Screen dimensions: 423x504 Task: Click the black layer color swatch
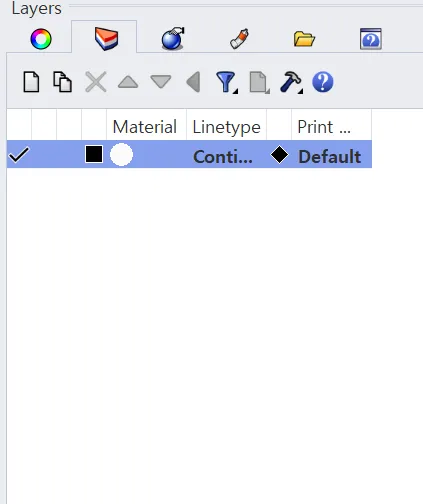94,154
